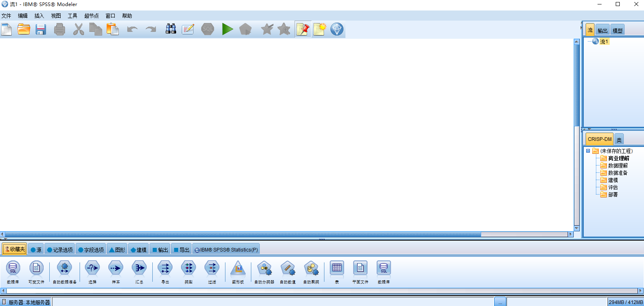The image size is (644, 306).
Task: Click the canvas horizontal scrollbar right arrow
Action: [x=570, y=234]
